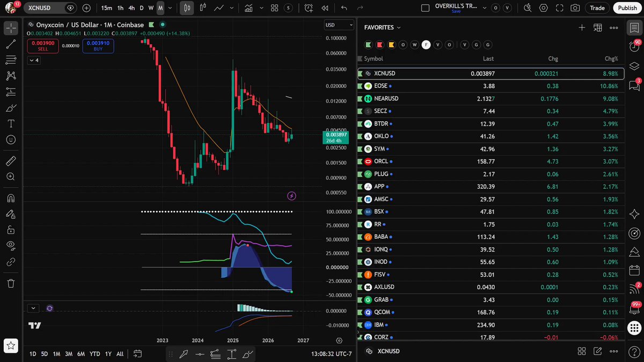Collapse the indicator legend showing 4
Screen dimensions: 644x362
click(x=34, y=60)
